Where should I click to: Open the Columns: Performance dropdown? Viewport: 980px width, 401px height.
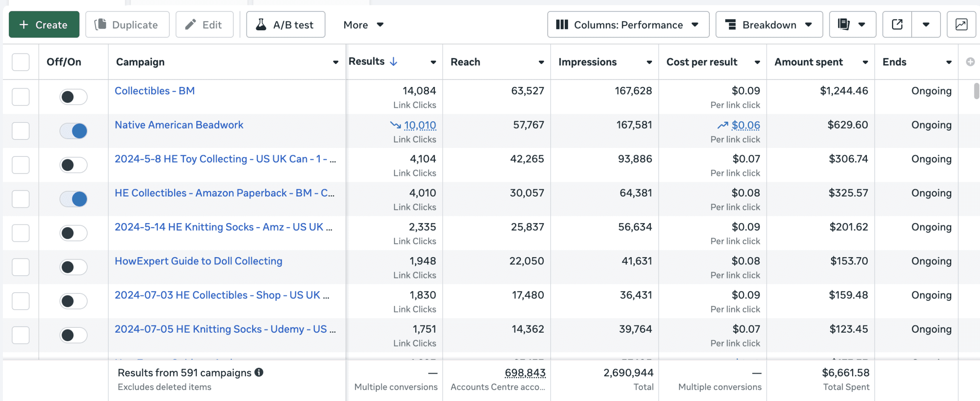(628, 25)
